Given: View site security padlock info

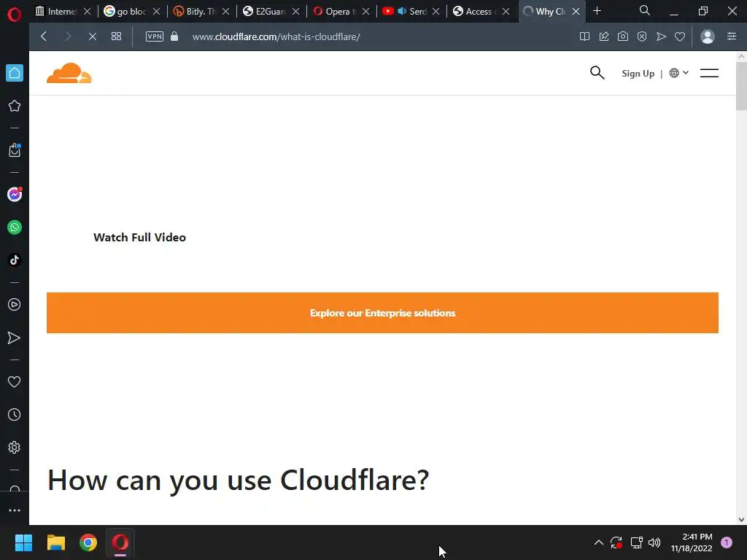Looking at the screenshot, I should click(174, 36).
